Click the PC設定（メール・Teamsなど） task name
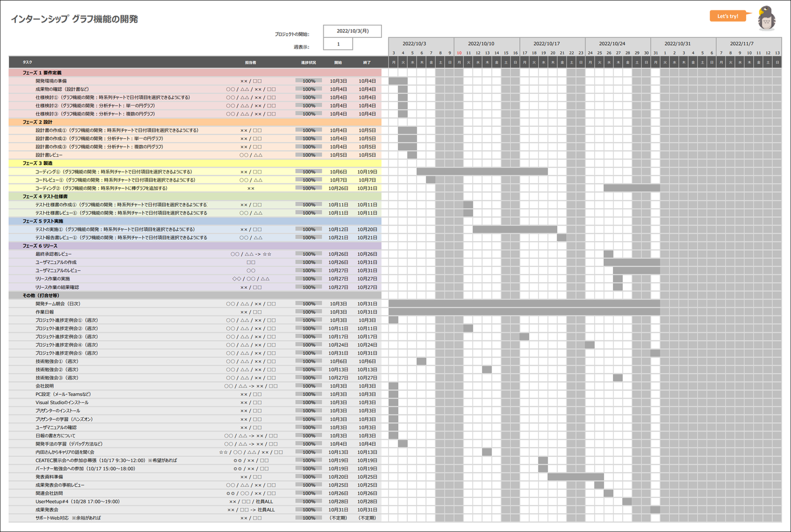This screenshot has width=791, height=532. [x=63, y=394]
